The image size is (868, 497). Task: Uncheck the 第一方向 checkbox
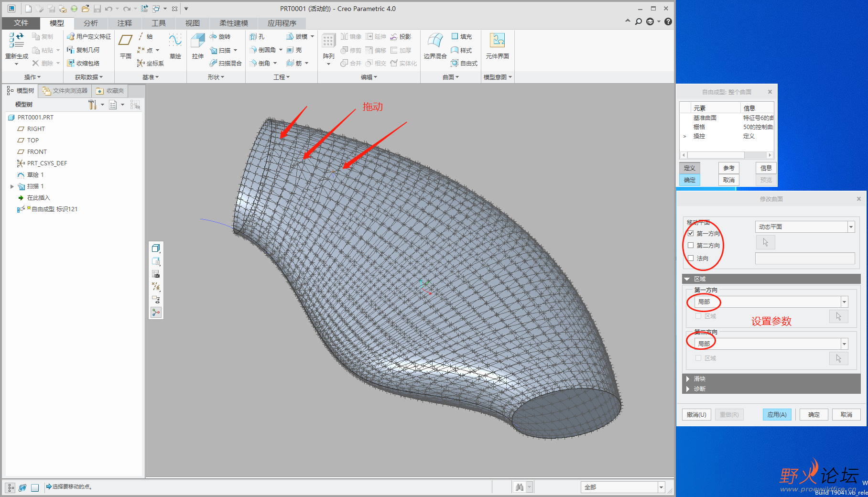point(691,233)
